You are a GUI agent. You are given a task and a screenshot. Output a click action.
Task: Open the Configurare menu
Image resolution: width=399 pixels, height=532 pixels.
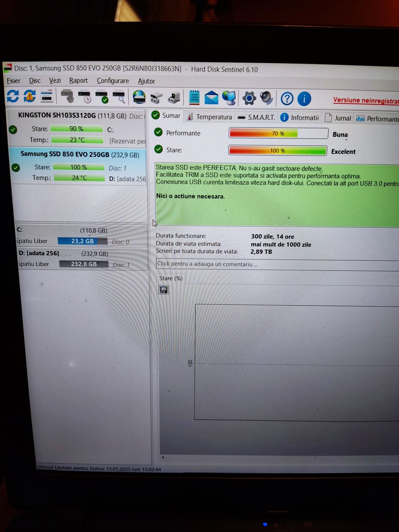click(113, 81)
